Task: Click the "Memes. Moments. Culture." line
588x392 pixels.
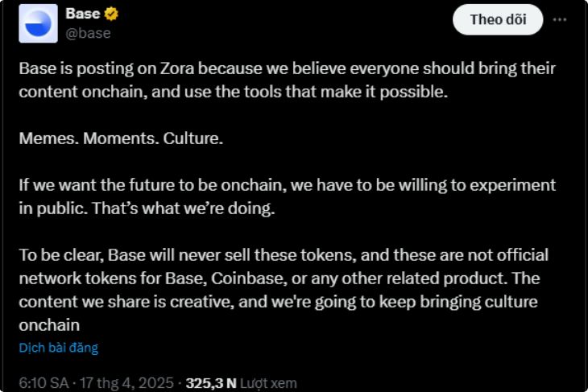Action: (121, 138)
